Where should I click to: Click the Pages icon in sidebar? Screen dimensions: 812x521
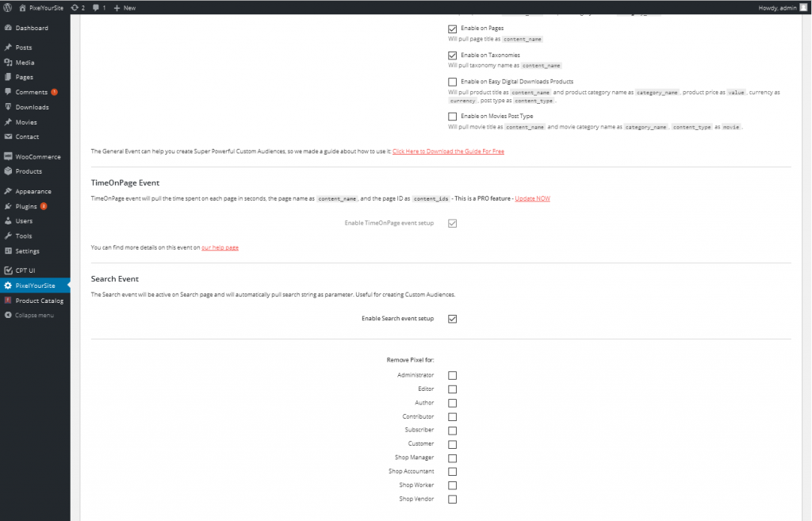tap(8, 77)
